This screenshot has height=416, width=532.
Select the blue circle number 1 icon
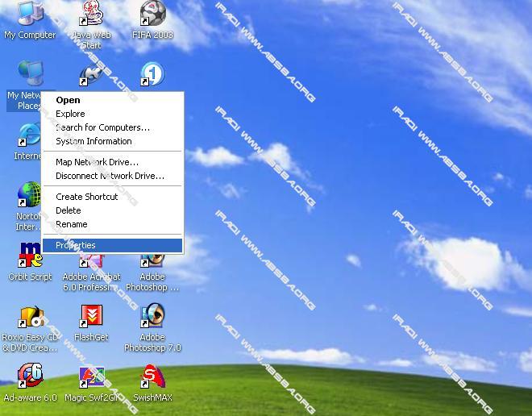[x=152, y=73]
